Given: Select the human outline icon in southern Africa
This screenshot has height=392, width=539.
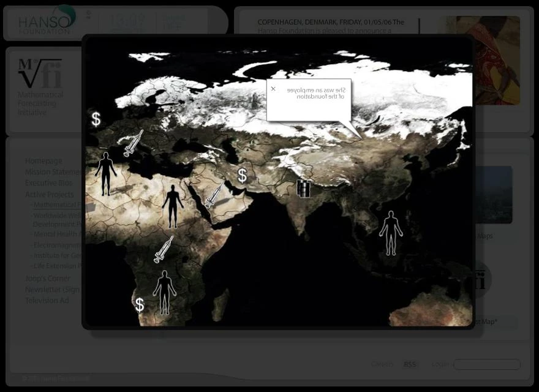Looking at the screenshot, I should (x=165, y=293).
